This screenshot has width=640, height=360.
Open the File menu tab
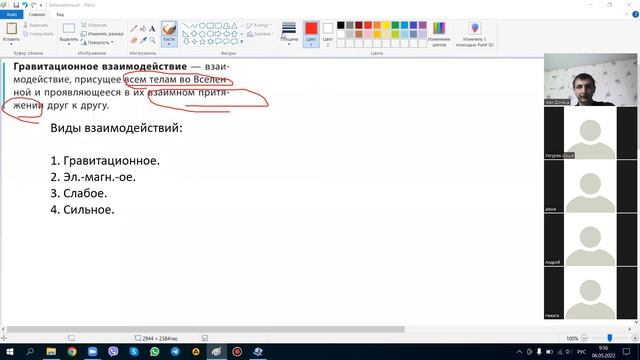11,14
